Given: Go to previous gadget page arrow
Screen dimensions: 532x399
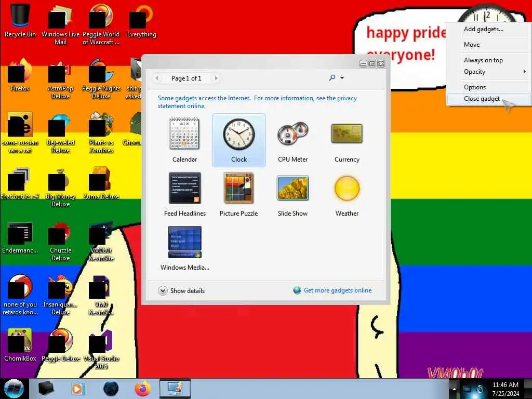Looking at the screenshot, I should (157, 78).
